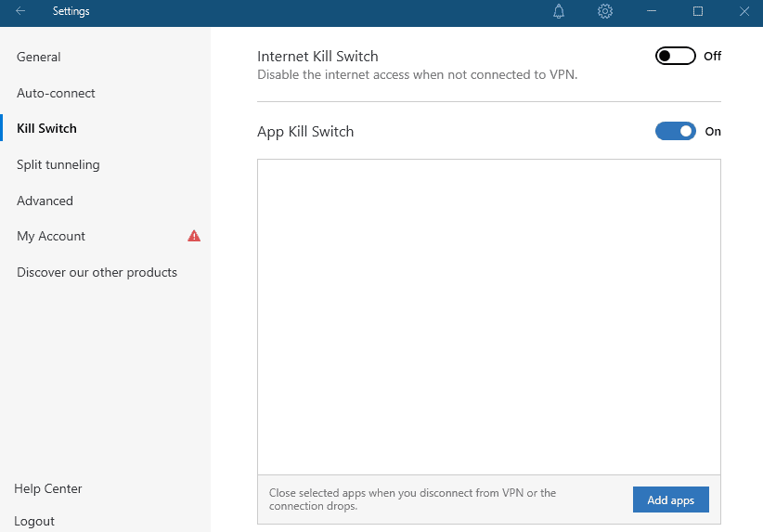The width and height of the screenshot is (763, 532).
Task: Go back using the arrow icon
Action: [x=20, y=11]
